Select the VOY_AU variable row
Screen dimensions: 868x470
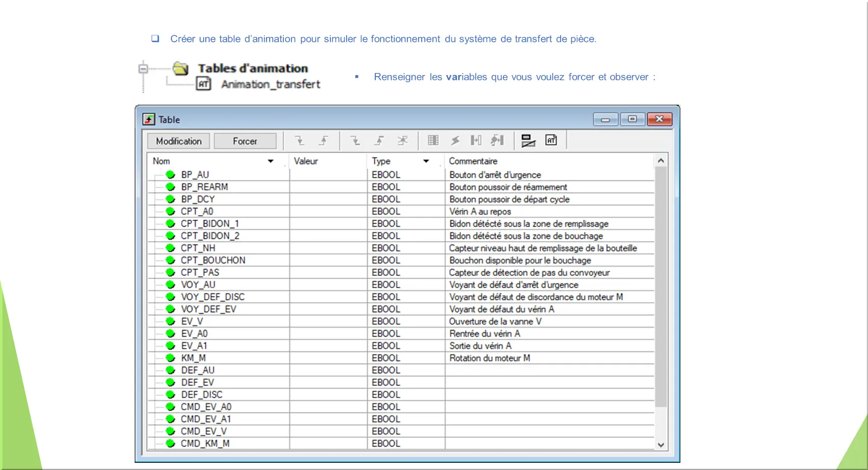401,285
